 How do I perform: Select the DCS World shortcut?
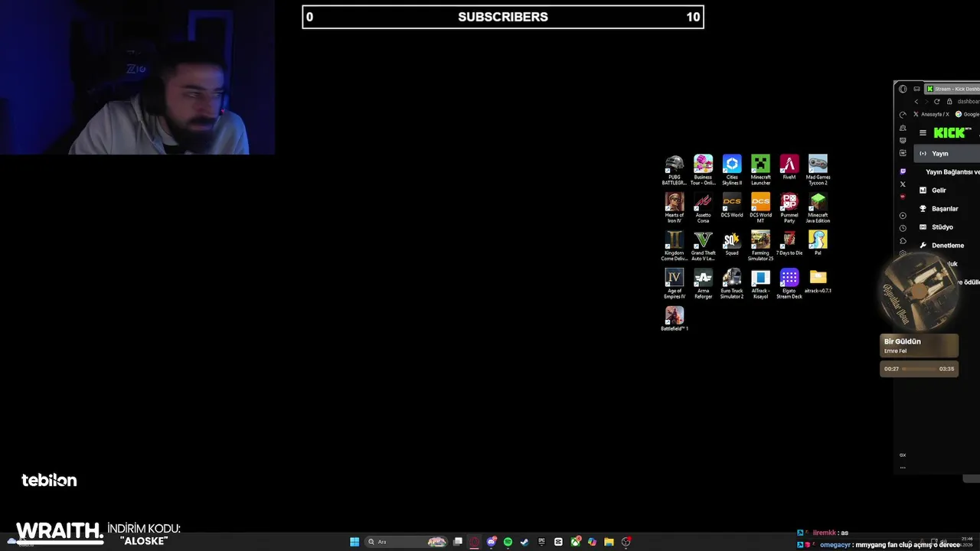coord(732,205)
